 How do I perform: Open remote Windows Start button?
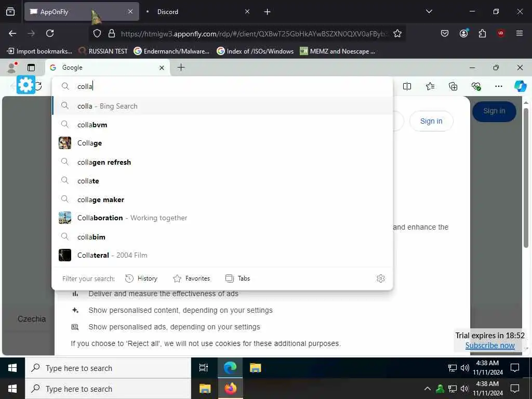pos(12,368)
